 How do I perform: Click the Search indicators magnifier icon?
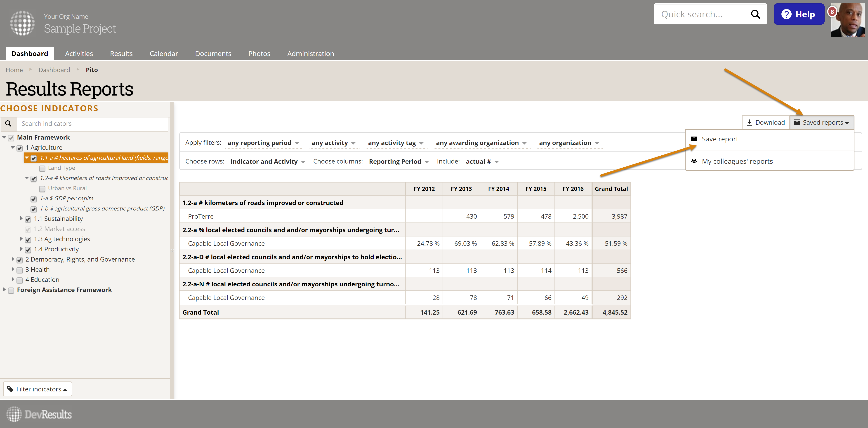coord(8,124)
